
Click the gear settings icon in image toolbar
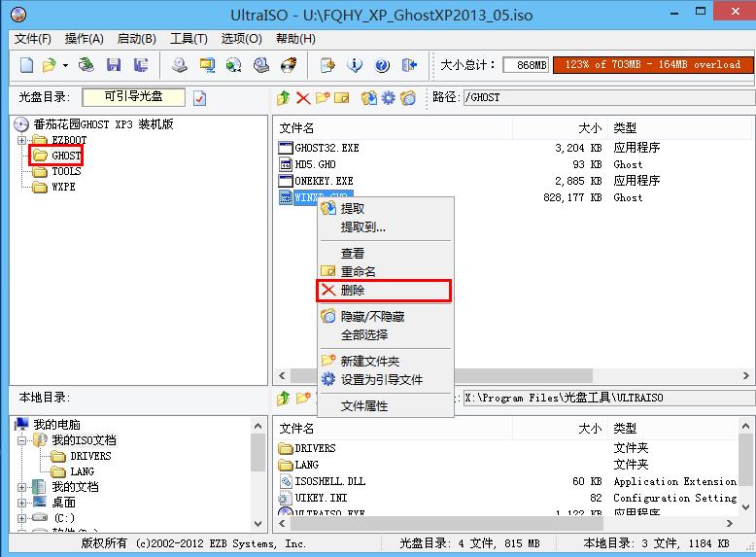388,97
